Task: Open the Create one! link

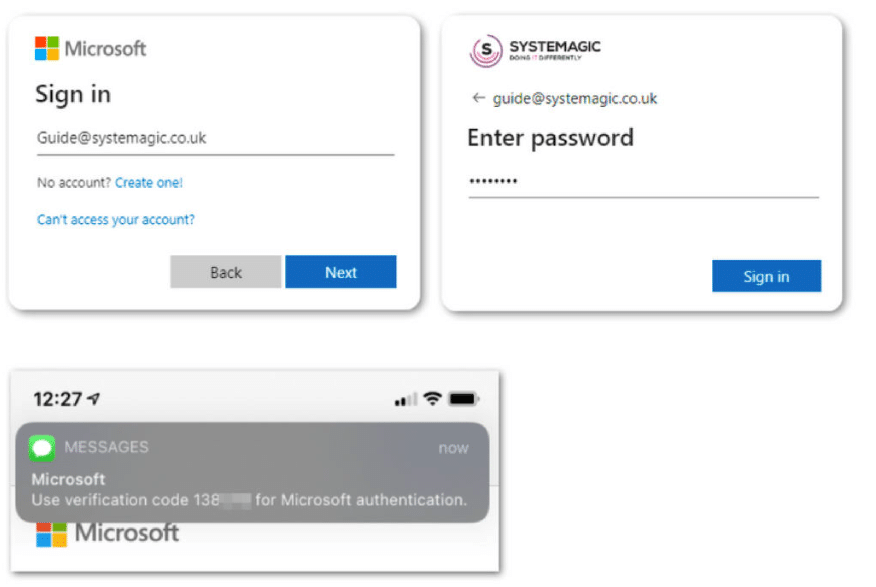Action: tap(149, 183)
